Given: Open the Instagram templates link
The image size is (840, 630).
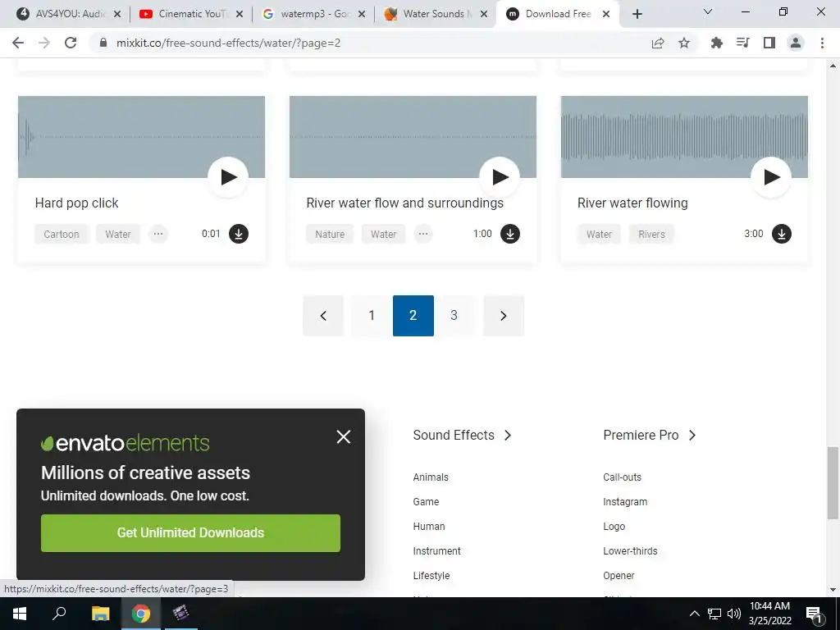Looking at the screenshot, I should pyautogui.click(x=625, y=502).
